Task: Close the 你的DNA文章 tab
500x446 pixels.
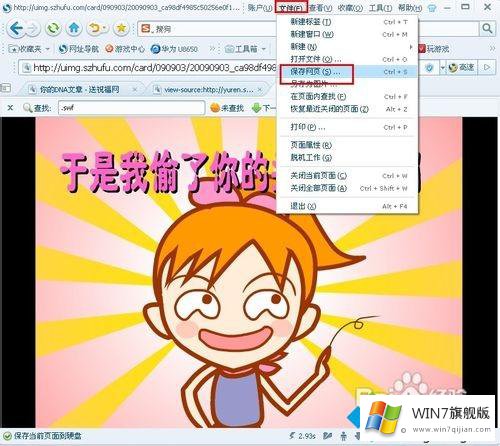Action: click(x=135, y=89)
